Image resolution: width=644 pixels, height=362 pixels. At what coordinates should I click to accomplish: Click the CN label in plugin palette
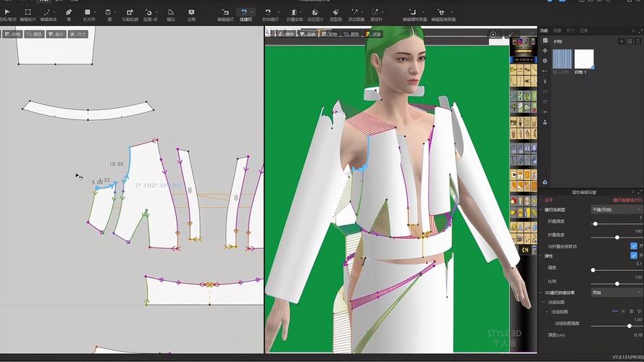point(525,250)
